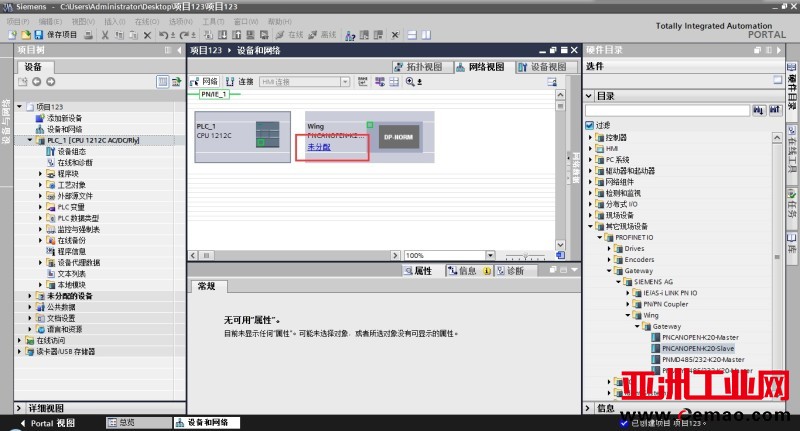The height and width of the screenshot is (431, 800).
Task: Open the 项目(P) menu
Action: [x=18, y=21]
